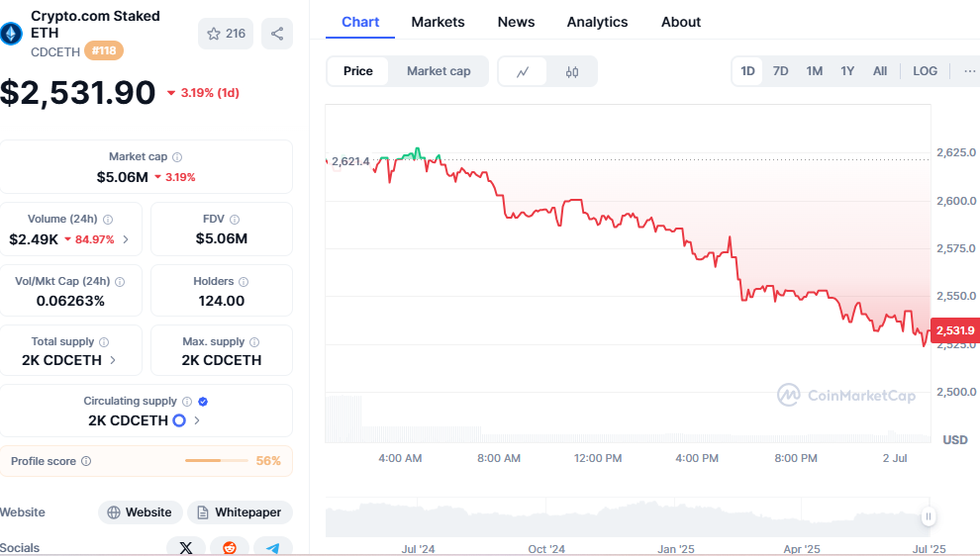Set chart range to 1Y
The height and width of the screenshot is (556, 980).
click(x=847, y=71)
